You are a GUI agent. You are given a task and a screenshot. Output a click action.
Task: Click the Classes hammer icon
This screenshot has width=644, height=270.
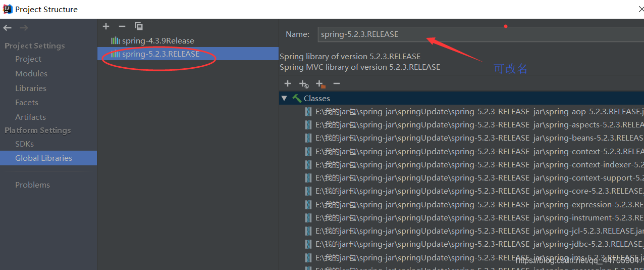tap(297, 98)
